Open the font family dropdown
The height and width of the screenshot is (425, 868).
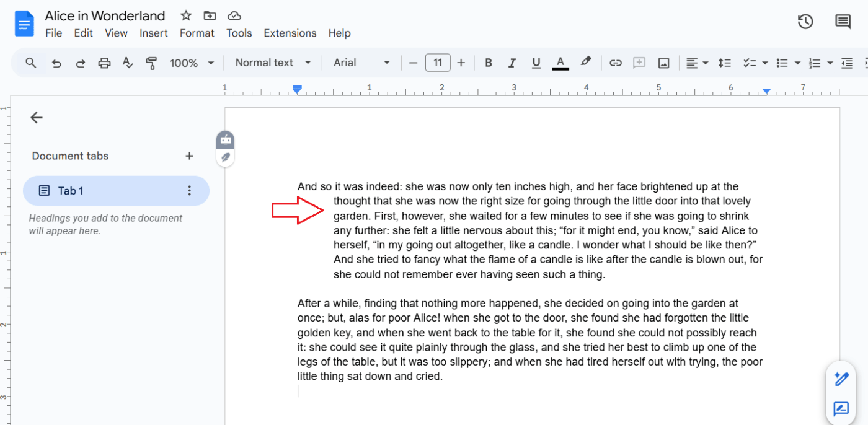pyautogui.click(x=361, y=63)
